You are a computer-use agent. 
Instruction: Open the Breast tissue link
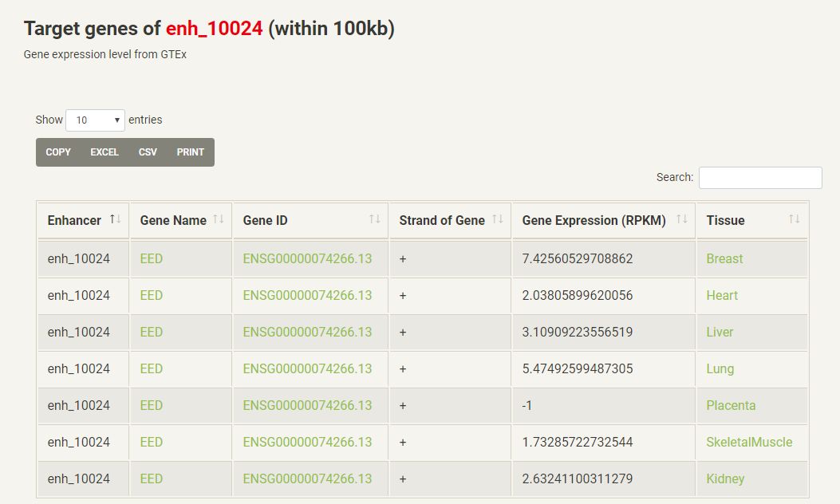pyautogui.click(x=724, y=258)
